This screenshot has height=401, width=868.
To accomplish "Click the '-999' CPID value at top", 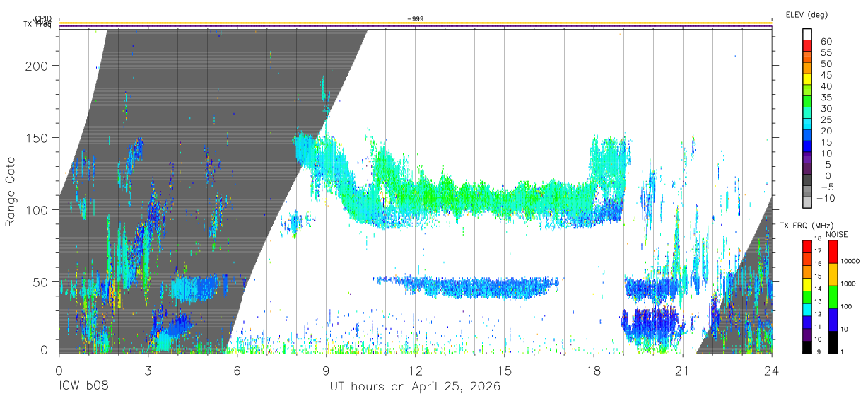I will pyautogui.click(x=415, y=18).
